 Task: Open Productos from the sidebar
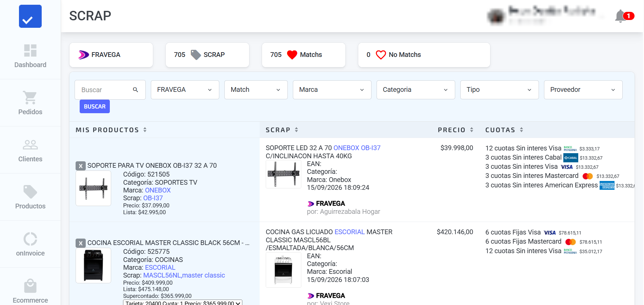coord(30,197)
